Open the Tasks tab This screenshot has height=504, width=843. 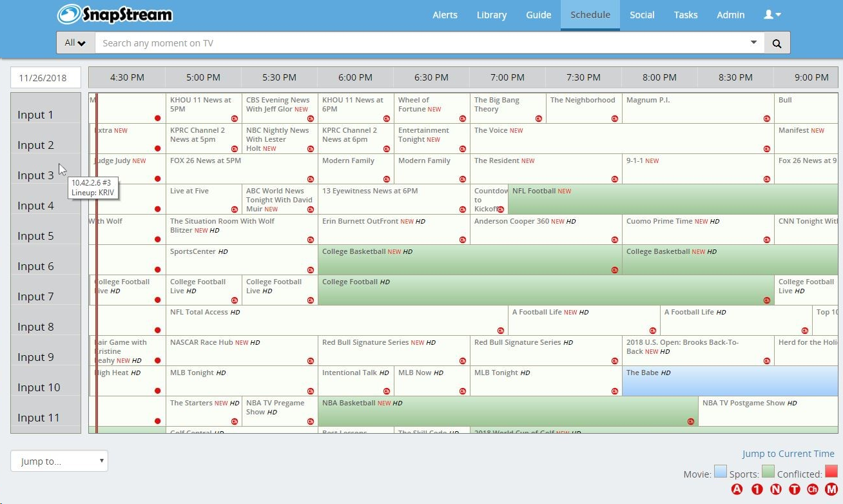[x=686, y=15]
